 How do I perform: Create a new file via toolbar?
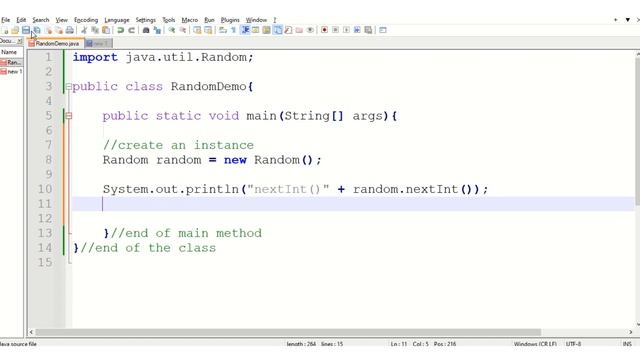(x=5, y=30)
